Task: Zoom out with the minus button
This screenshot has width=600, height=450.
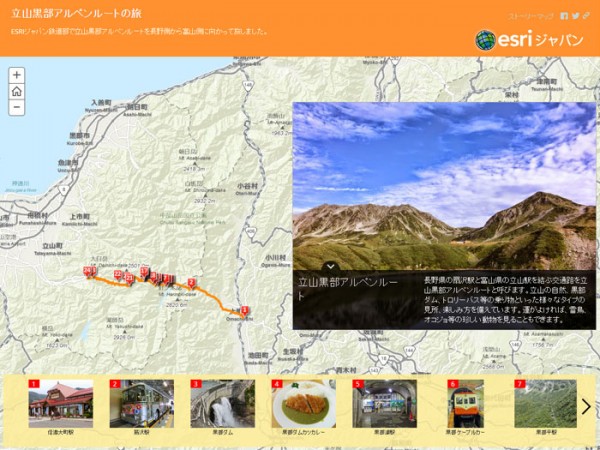Action: pyautogui.click(x=16, y=107)
